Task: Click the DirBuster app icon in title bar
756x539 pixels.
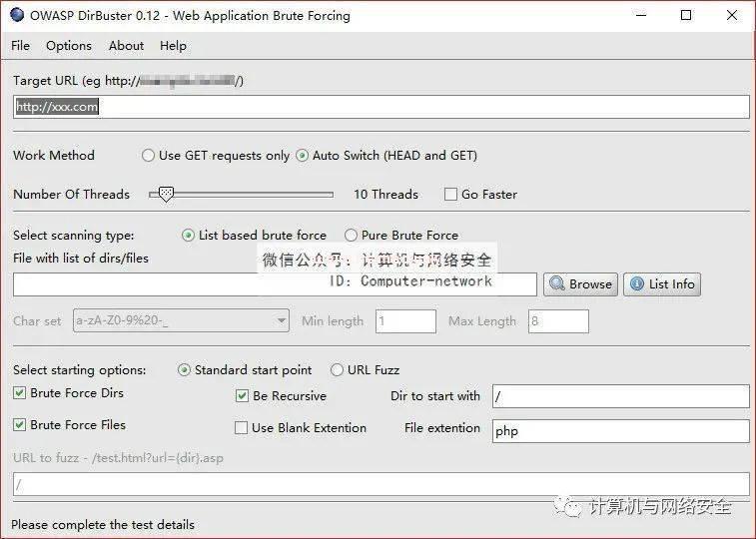Action: 17,15
